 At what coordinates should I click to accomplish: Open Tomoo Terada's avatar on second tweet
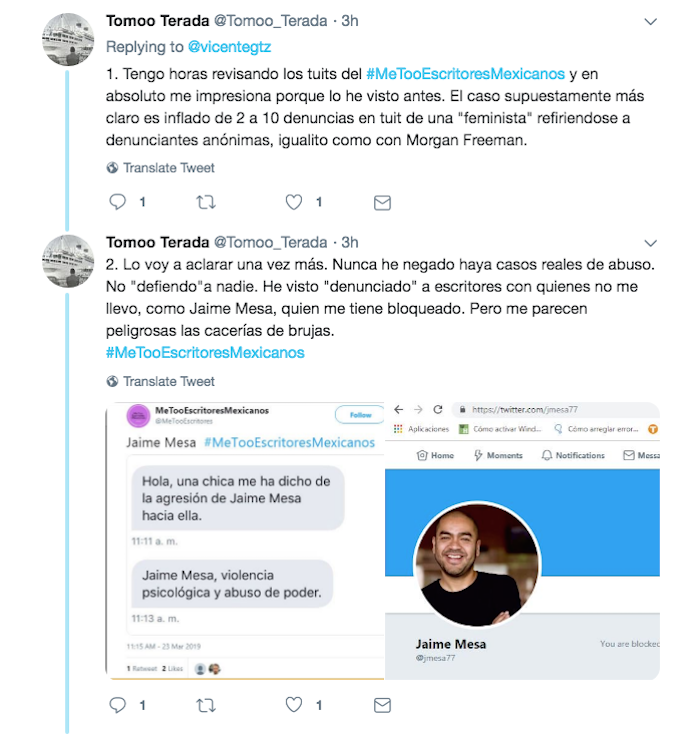point(68,262)
